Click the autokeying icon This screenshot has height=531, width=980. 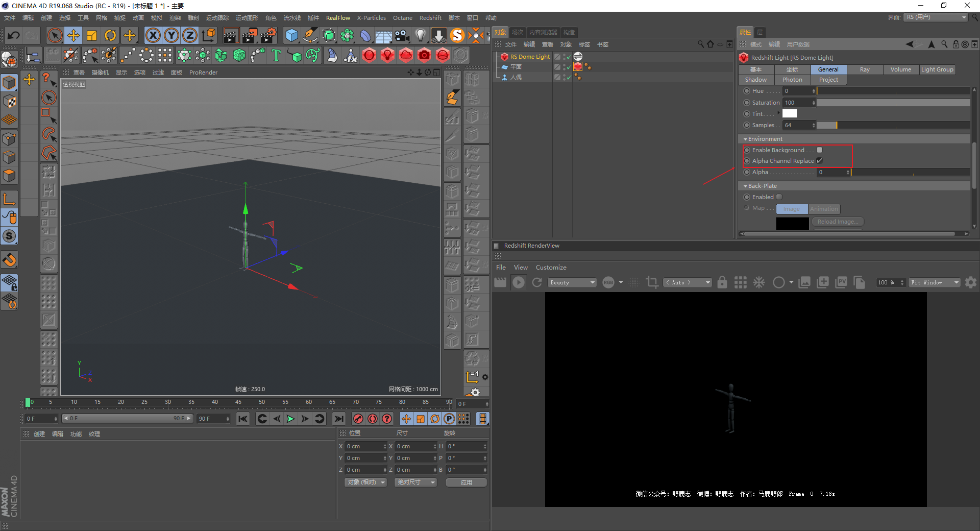[373, 419]
